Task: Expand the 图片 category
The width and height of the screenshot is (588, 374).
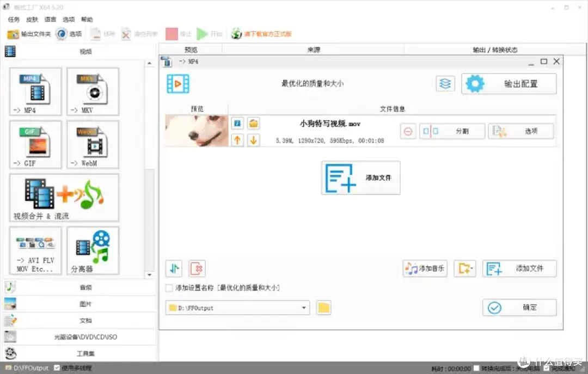Action: [79, 304]
